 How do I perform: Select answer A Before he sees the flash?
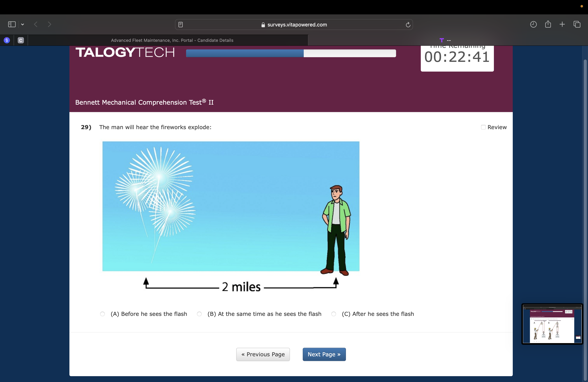pyautogui.click(x=102, y=314)
